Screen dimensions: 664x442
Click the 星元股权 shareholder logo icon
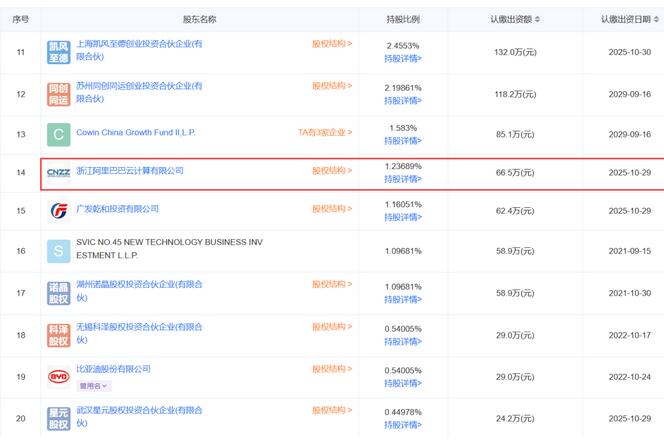[x=59, y=418]
